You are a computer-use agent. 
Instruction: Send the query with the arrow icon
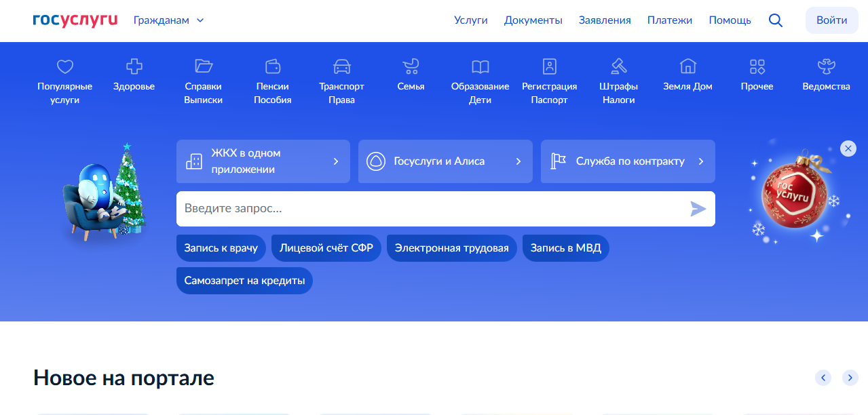[x=698, y=209]
